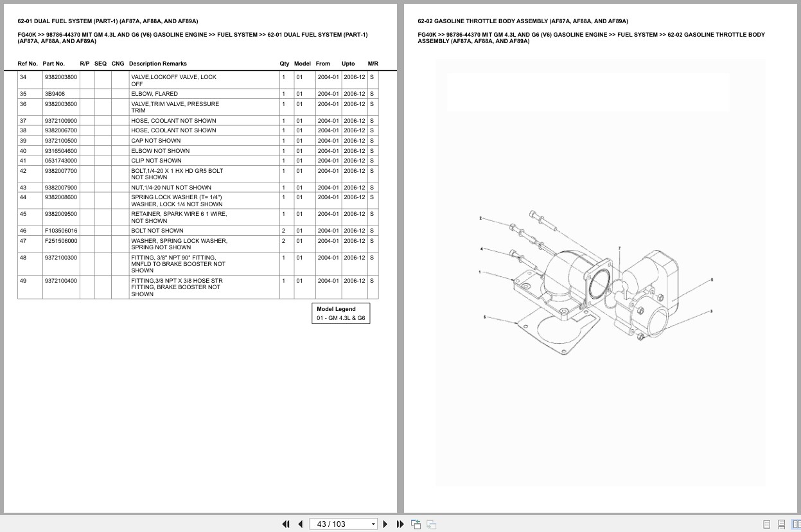Select part number 9382007900
This screenshot has height=532, width=801.
click(61, 188)
